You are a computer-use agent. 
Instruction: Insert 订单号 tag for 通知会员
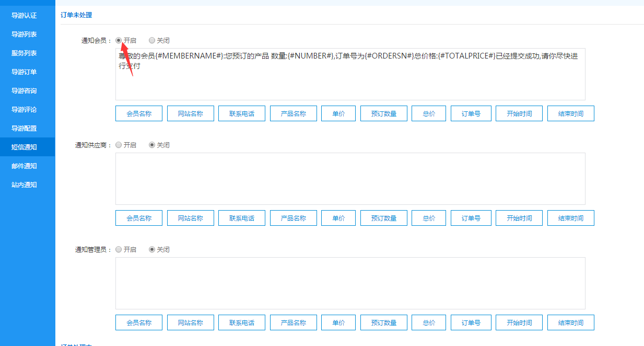471,113
